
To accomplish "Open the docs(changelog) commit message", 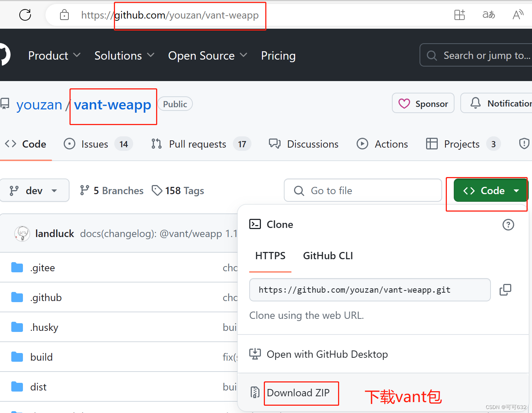I will 159,233.
